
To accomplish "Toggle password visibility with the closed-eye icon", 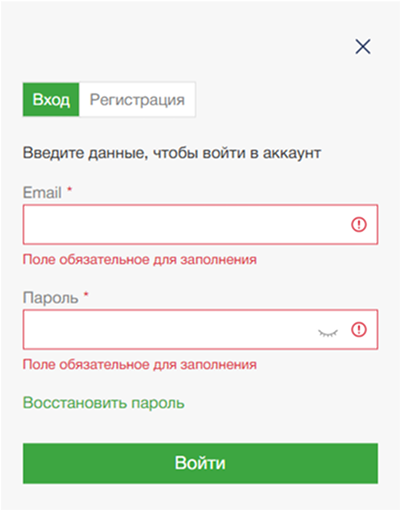I will [328, 333].
